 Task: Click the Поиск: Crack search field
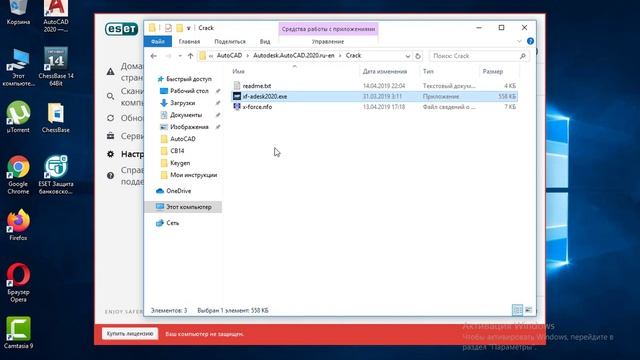[x=479, y=56]
